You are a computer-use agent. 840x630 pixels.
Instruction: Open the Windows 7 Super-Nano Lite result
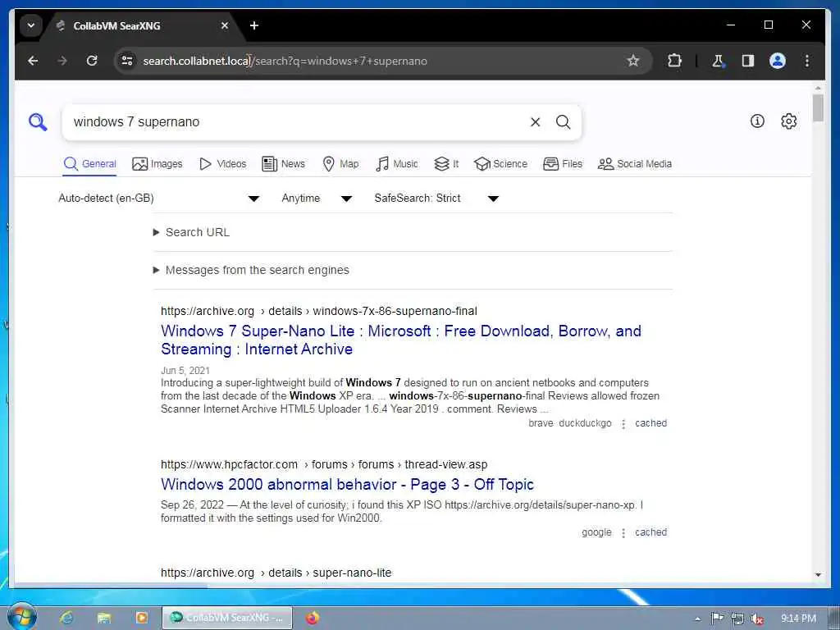[x=400, y=340]
